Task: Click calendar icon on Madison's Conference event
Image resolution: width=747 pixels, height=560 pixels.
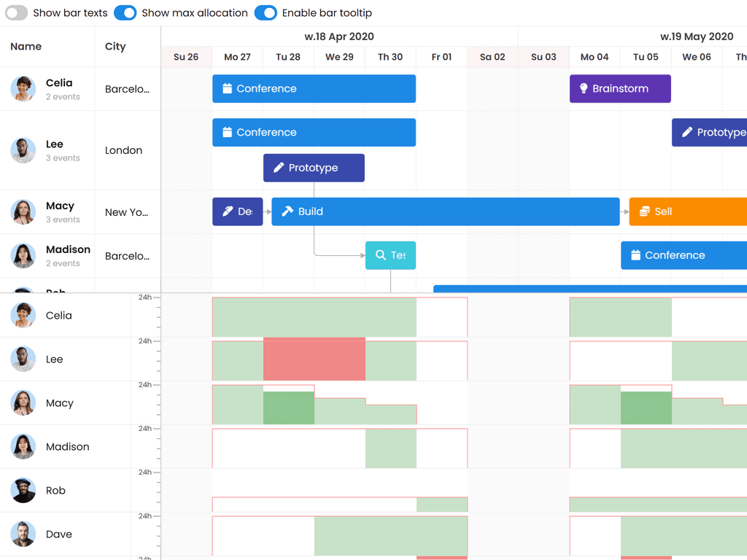Action: (635, 255)
